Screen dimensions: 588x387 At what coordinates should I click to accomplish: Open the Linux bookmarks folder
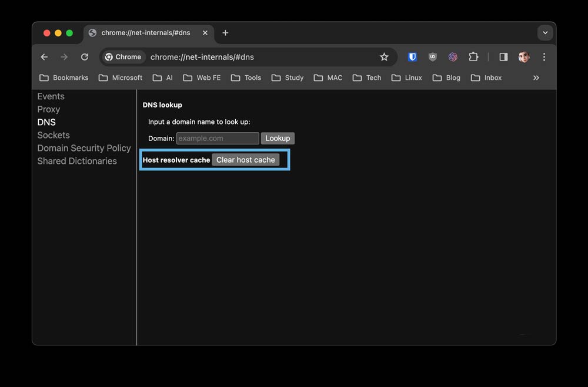[x=406, y=78]
